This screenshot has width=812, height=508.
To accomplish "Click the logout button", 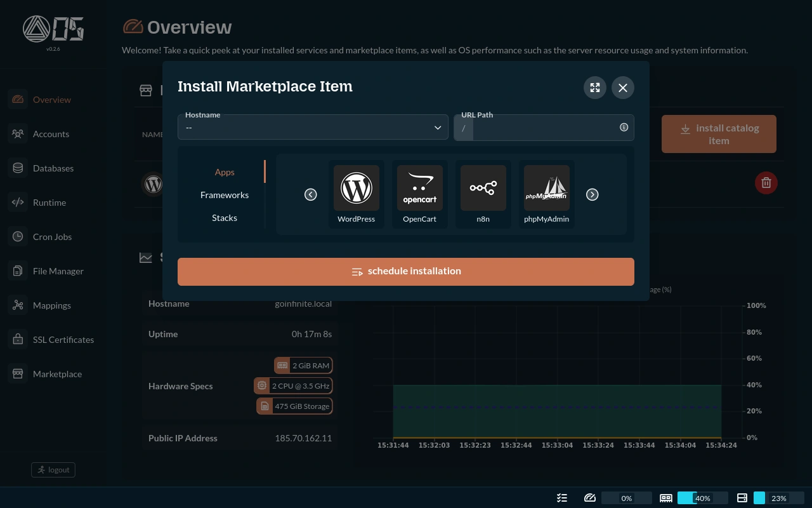I will (53, 470).
